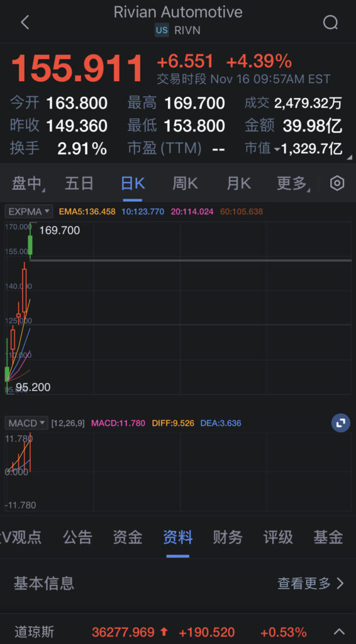The height and width of the screenshot is (644, 356).
Task: Open the MACD indicator dropdown
Action: pyautogui.click(x=26, y=423)
